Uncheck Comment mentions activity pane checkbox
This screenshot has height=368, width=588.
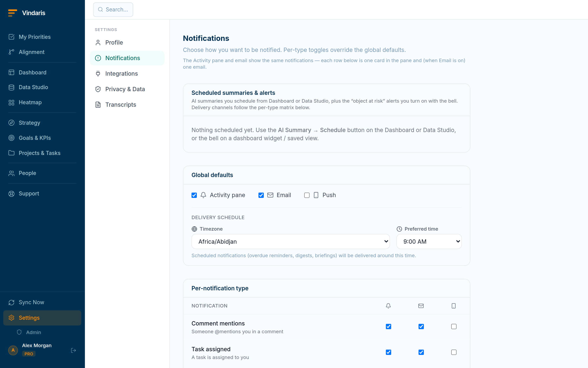[388, 326]
